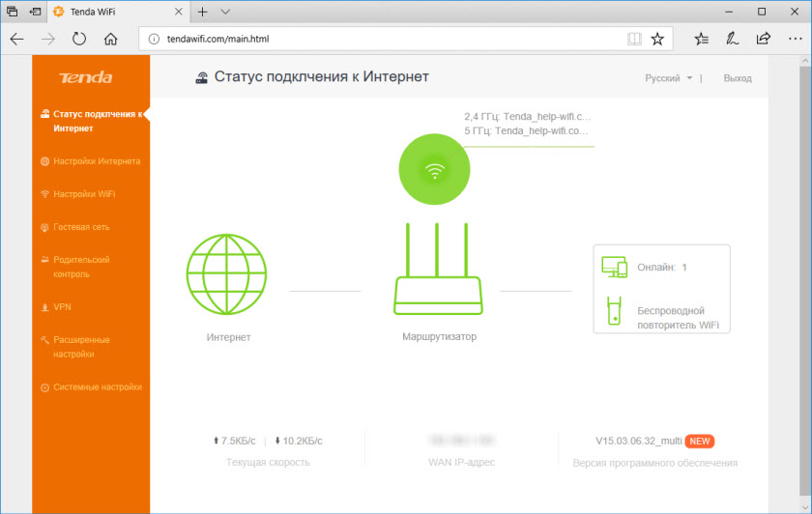
Task: Expand the browser tab list chevron
Action: pos(225,12)
